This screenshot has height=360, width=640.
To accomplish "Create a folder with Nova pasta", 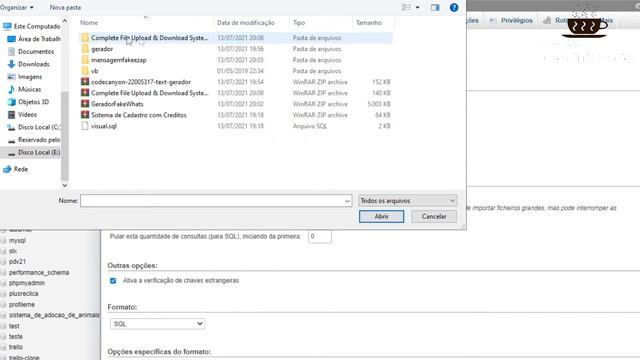I will [x=65, y=7].
